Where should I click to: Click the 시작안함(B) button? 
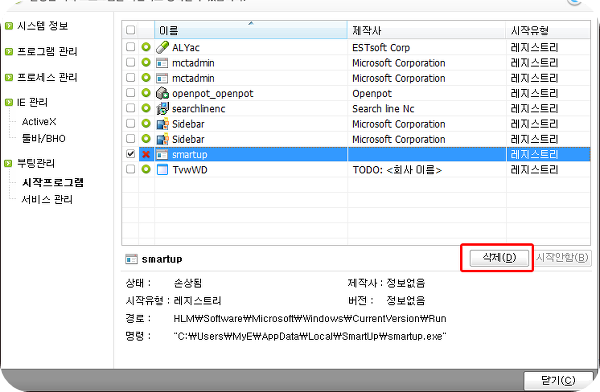pyautogui.click(x=562, y=258)
